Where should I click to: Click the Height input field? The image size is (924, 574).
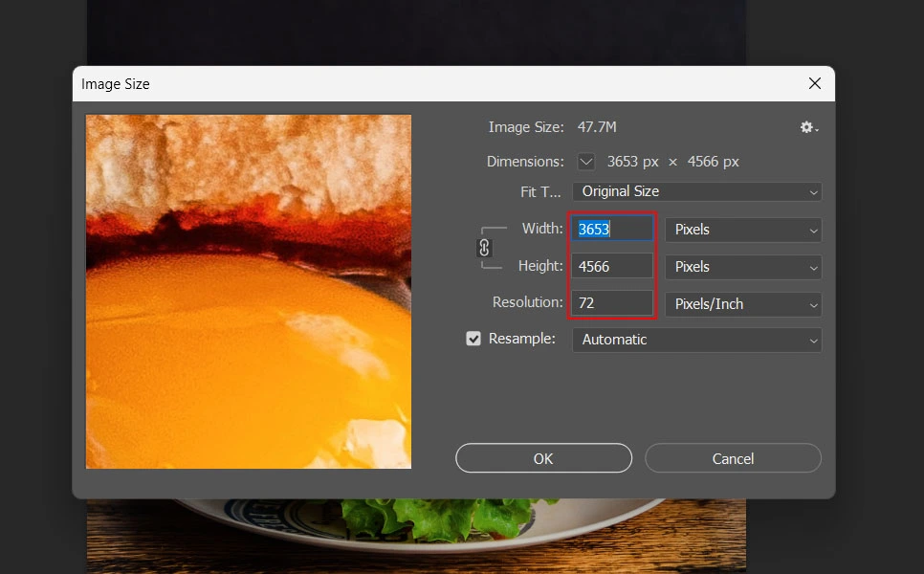611,266
